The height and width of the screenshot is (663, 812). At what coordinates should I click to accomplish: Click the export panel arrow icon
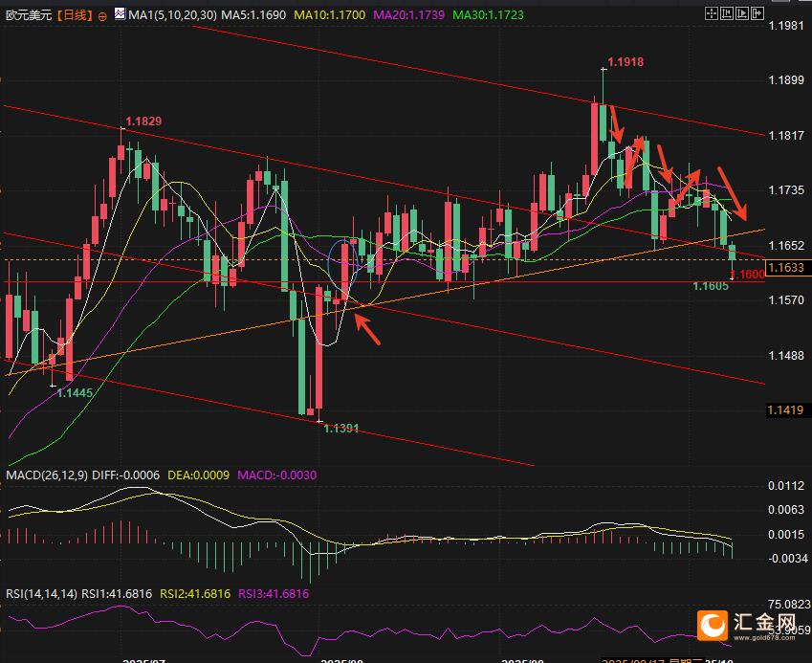(757, 13)
